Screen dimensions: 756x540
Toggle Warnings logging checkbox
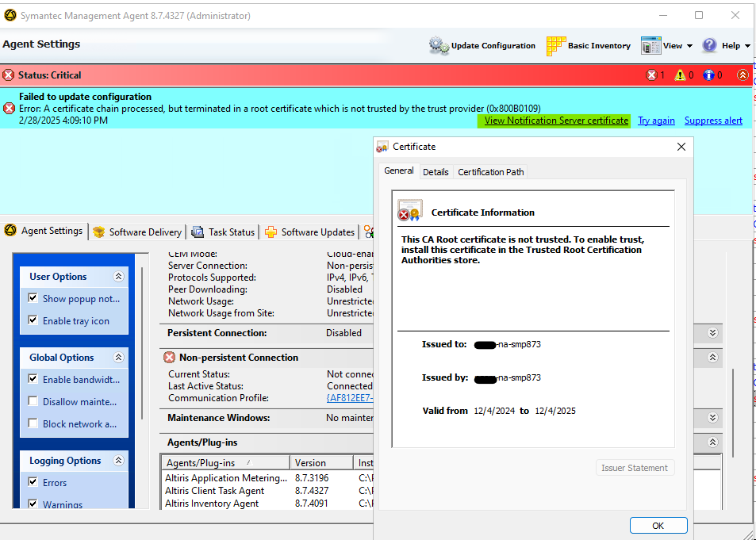click(x=33, y=504)
